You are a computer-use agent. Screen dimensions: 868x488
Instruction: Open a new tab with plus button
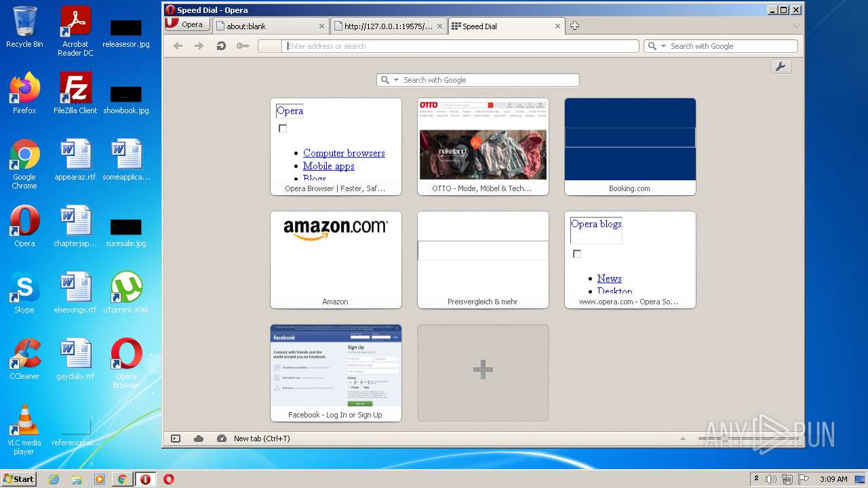pyautogui.click(x=574, y=26)
